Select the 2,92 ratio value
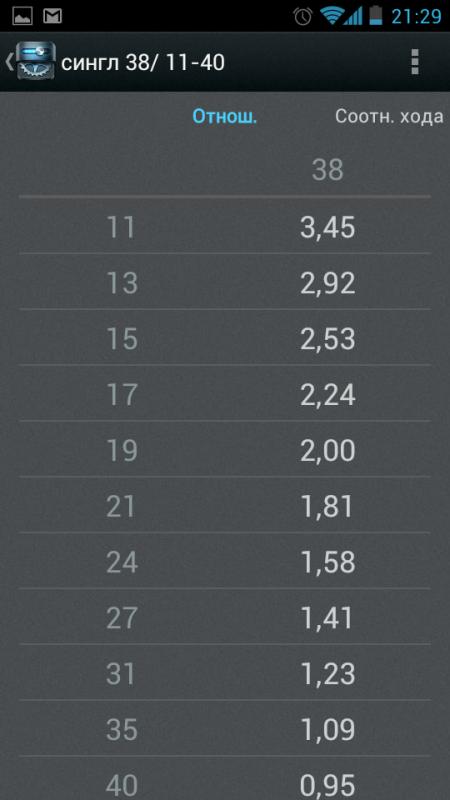This screenshot has width=450, height=800. pos(328,284)
